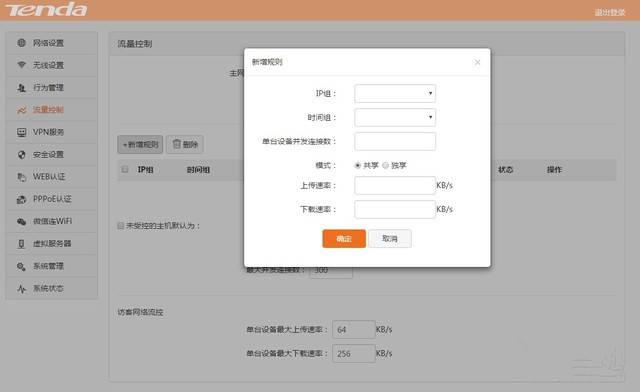Click the trash icon on 删除 button
Viewport: 640px width, 392px height.
tap(176, 144)
